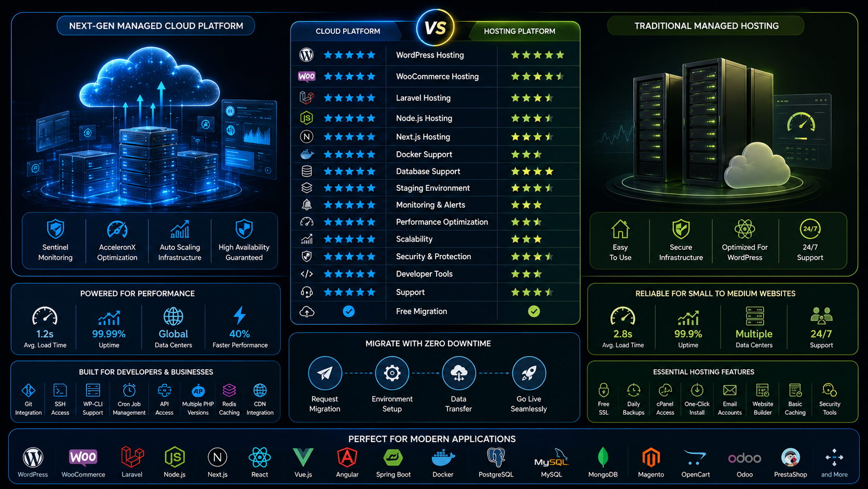The height and width of the screenshot is (489, 868).
Task: Click the 40% Faster Performance stat
Action: [240, 327]
